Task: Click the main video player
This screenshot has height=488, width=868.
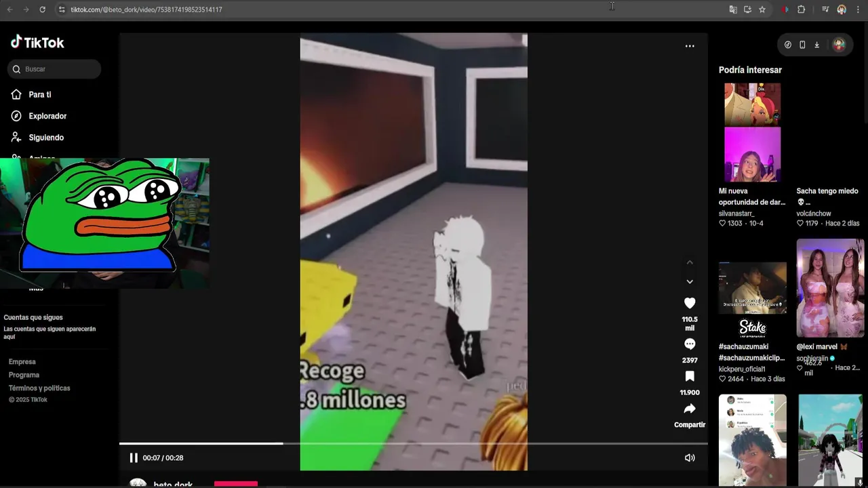Action: [x=414, y=251]
